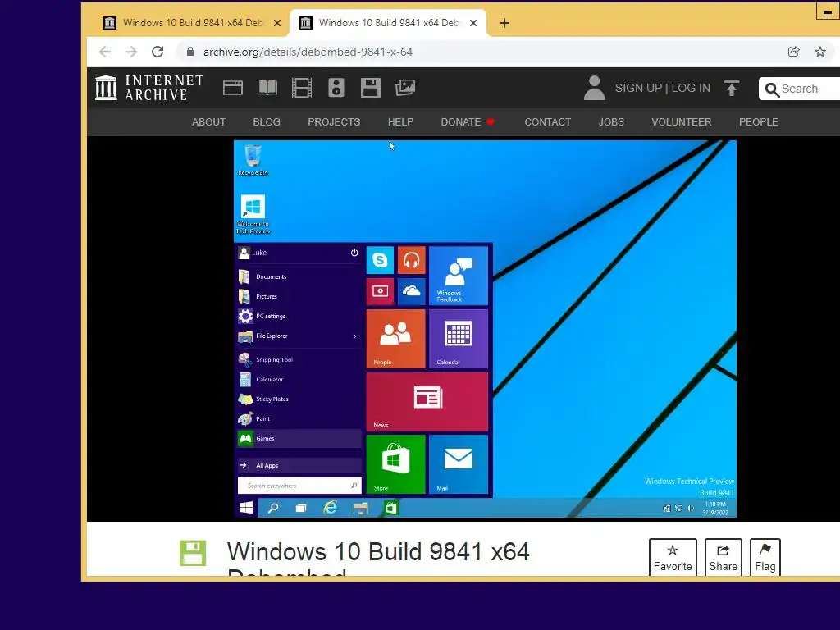This screenshot has width=840, height=630.
Task: Select Games in Start menu
Action: 299,438
